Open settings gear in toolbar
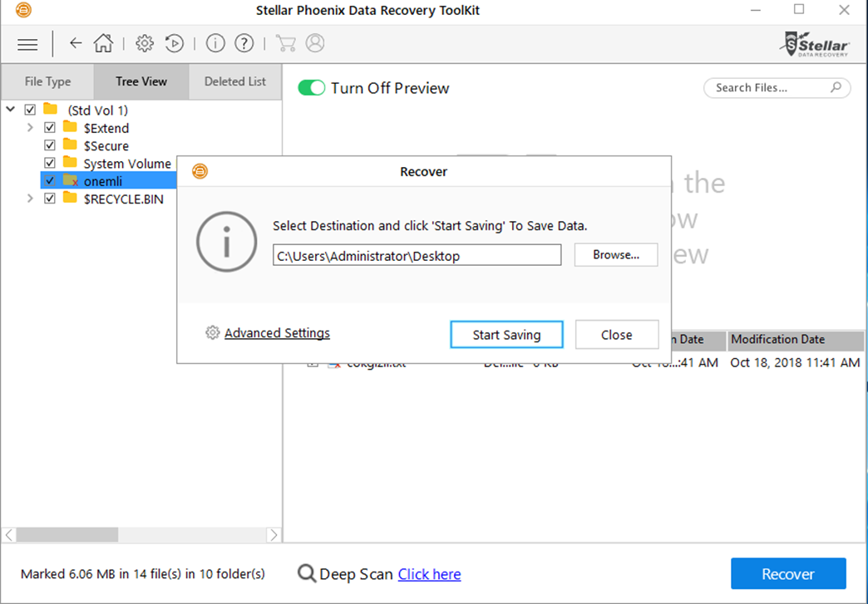868x604 pixels. (x=145, y=43)
